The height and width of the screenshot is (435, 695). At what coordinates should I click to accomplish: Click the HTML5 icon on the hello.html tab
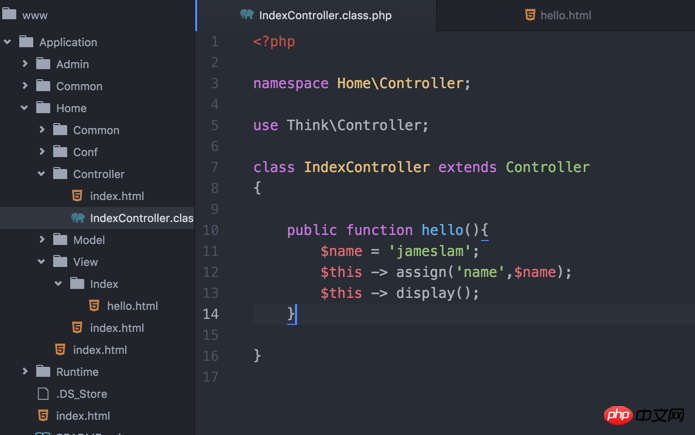[530, 15]
